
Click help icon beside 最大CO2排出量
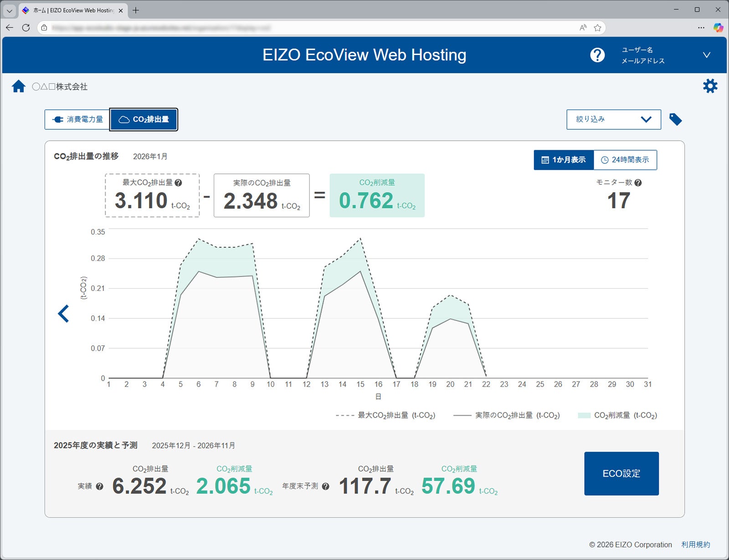point(179,183)
